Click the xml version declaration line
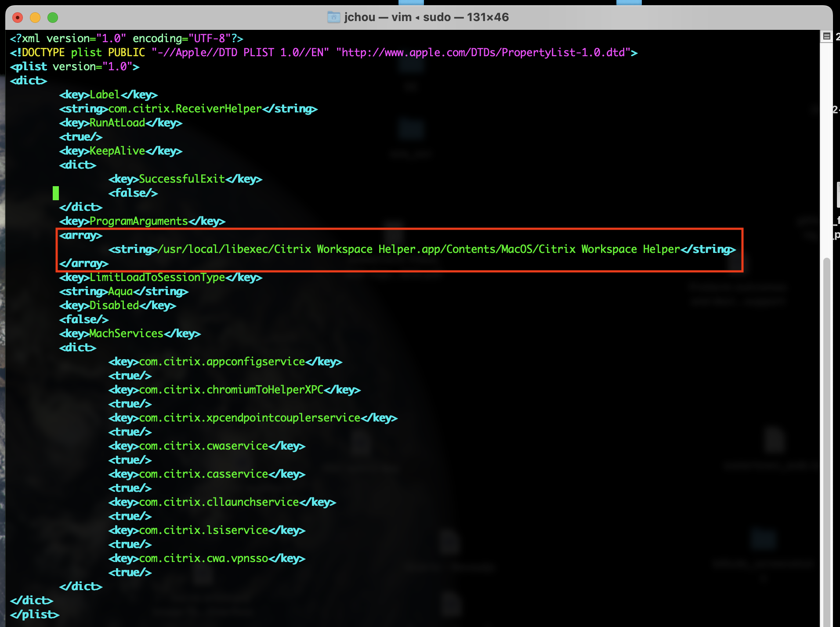The height and width of the screenshot is (627, 840). (127, 39)
